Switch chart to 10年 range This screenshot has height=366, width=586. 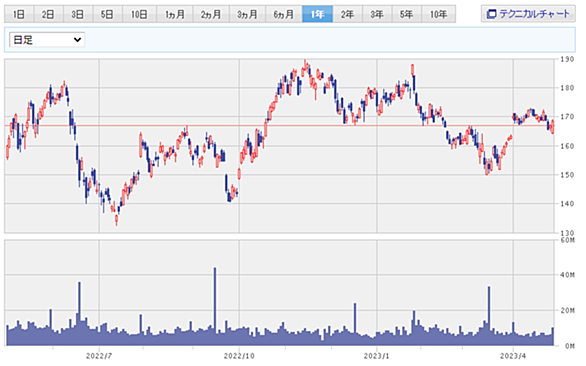[438, 14]
